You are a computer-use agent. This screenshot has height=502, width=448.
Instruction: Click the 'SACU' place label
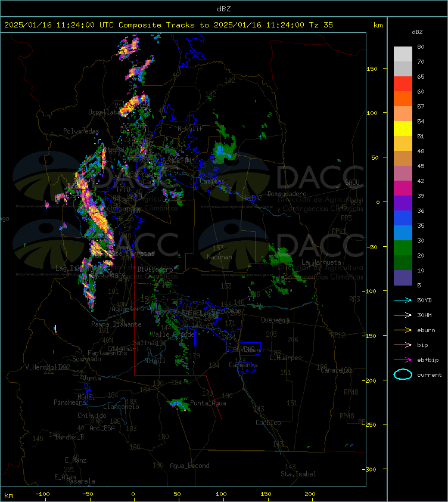[x=352, y=182]
